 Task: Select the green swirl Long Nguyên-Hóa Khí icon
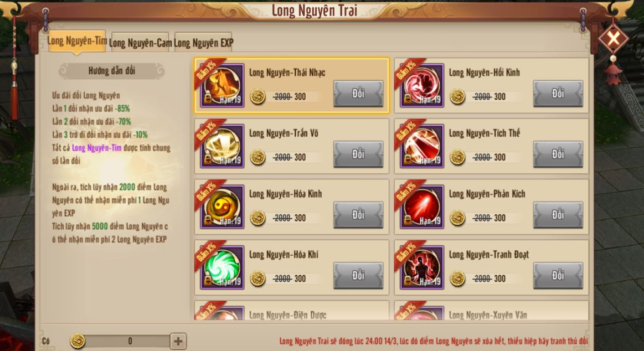pos(222,267)
